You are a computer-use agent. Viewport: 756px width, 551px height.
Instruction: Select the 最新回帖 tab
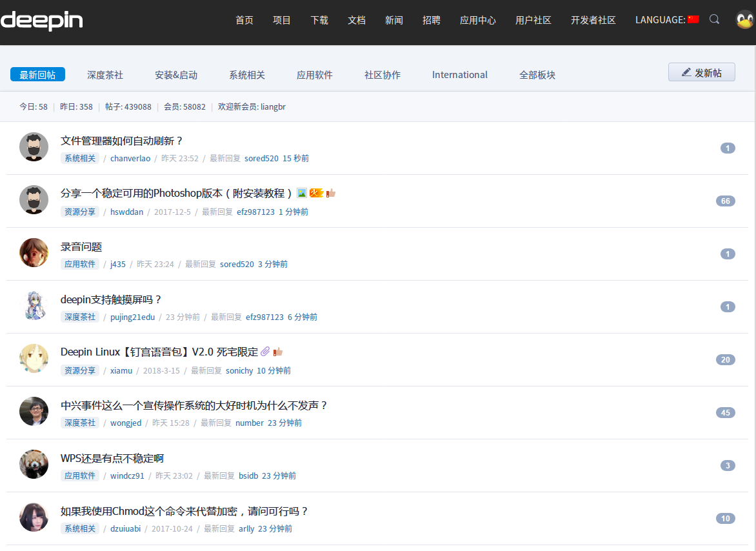point(37,75)
